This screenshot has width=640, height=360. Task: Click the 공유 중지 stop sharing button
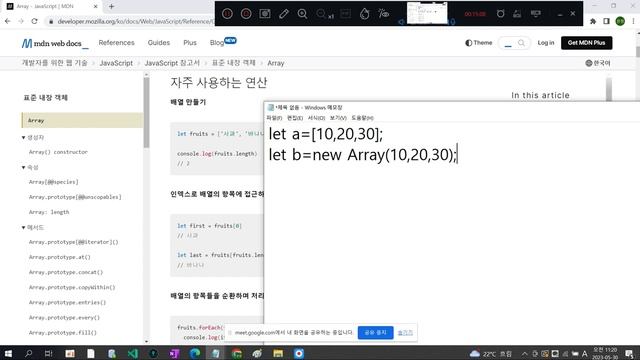click(x=376, y=333)
